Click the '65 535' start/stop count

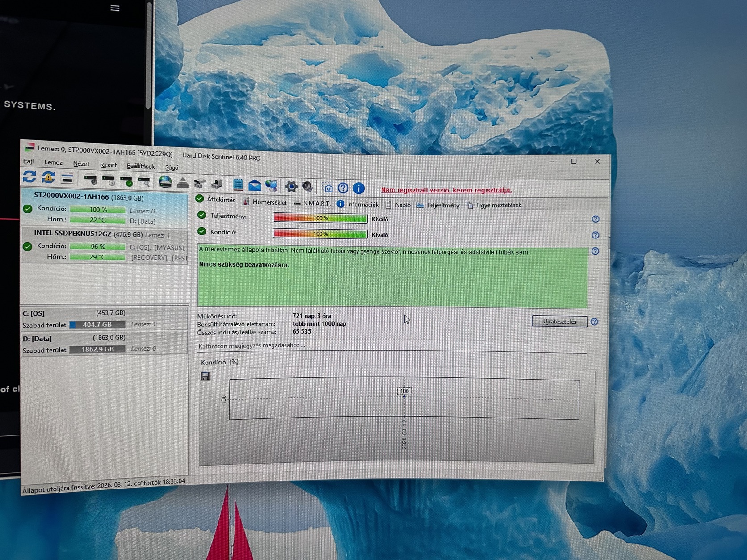click(x=302, y=331)
